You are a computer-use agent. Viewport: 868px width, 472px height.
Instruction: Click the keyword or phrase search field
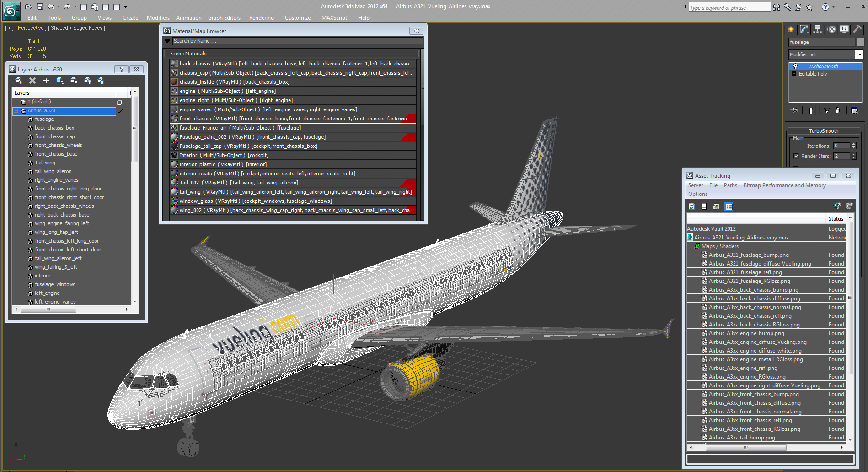coord(729,7)
